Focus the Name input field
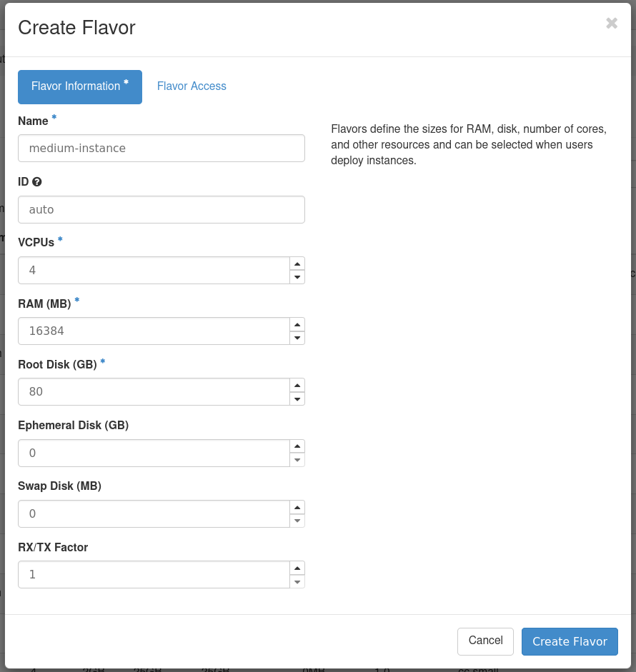The height and width of the screenshot is (672, 636). [x=161, y=149]
